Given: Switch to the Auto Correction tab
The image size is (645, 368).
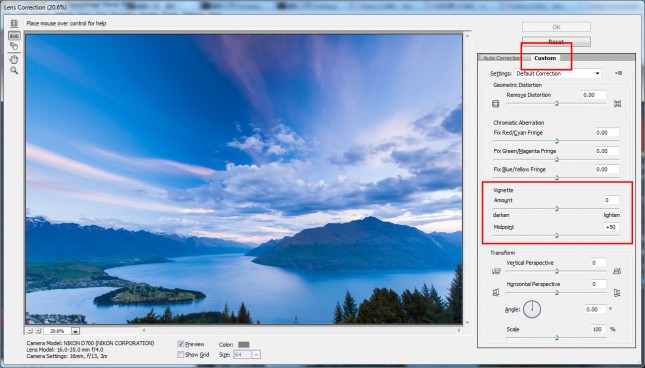Looking at the screenshot, I should click(503, 58).
